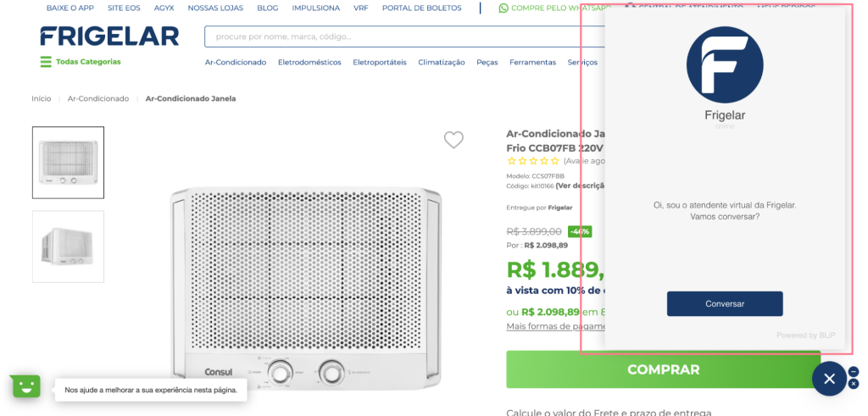This screenshot has height=416, width=868.
Task: Dismiss chat bubble with small x icon
Action: pyautogui.click(x=854, y=385)
